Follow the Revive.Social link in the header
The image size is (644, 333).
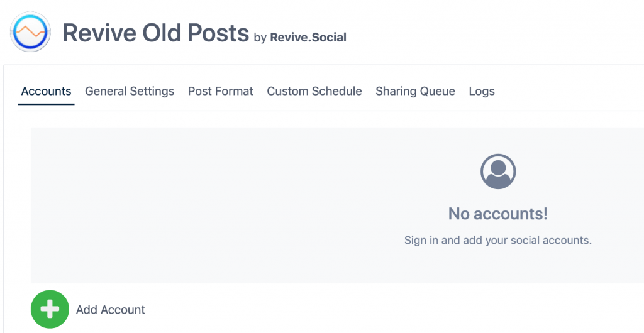point(308,37)
